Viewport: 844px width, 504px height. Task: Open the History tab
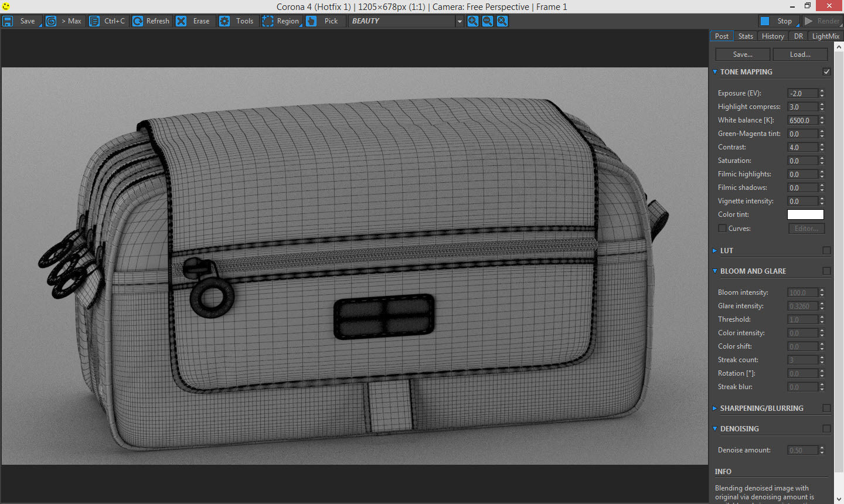[773, 36]
